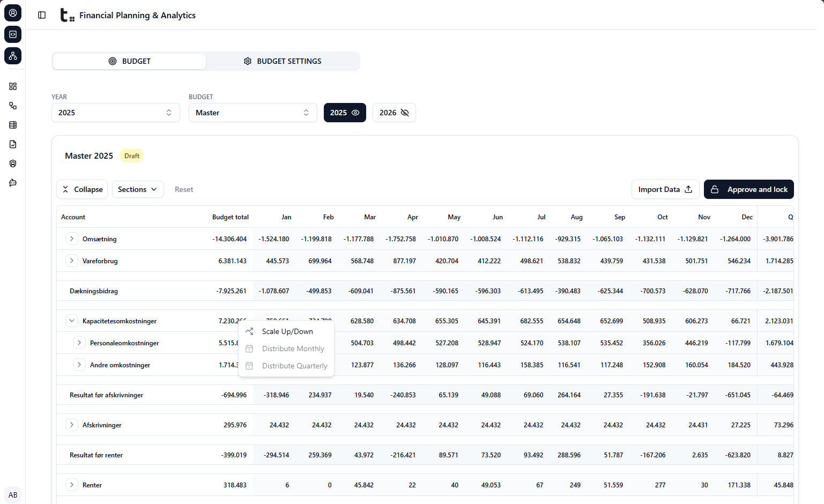The height and width of the screenshot is (504, 824).
Task: Choose Scale Up/Down from context menu
Action: 287,332
